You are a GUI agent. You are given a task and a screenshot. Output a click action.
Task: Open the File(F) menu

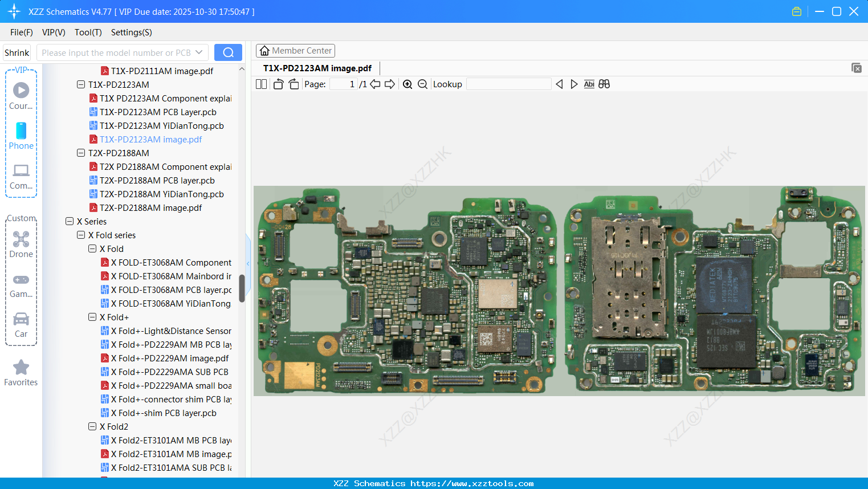point(22,32)
